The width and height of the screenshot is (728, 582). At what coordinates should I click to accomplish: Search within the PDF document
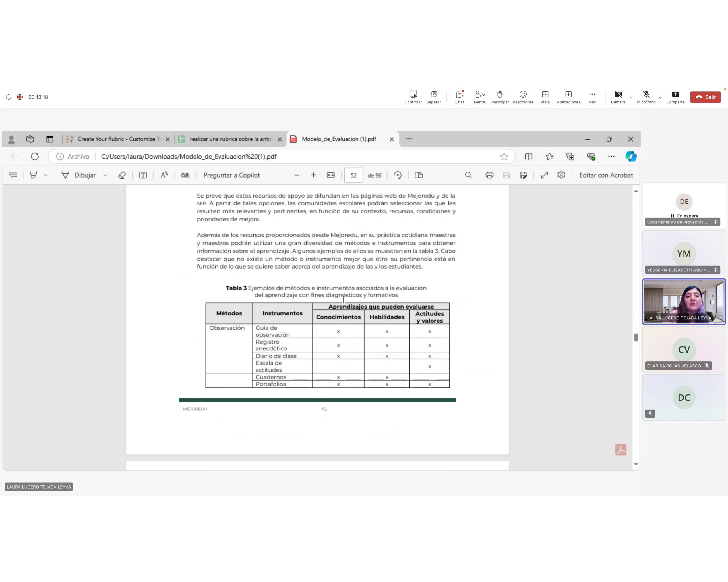[x=468, y=175]
